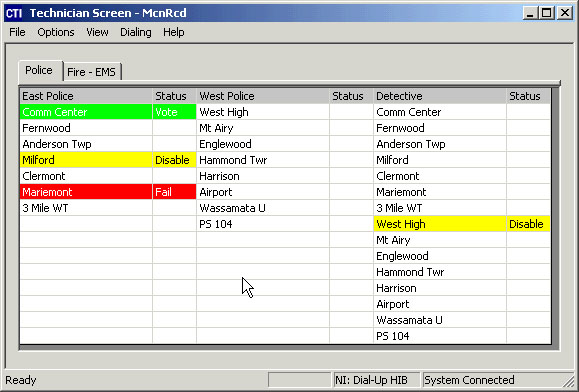579x392 pixels.
Task: Select PS 104 in West Police column
Action: pos(263,224)
